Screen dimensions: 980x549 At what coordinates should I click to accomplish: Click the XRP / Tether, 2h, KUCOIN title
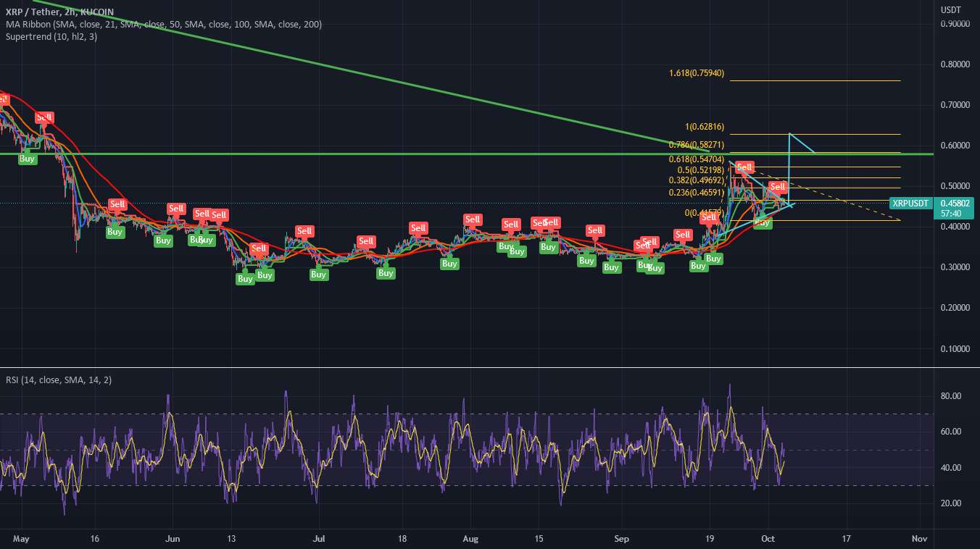[59, 11]
